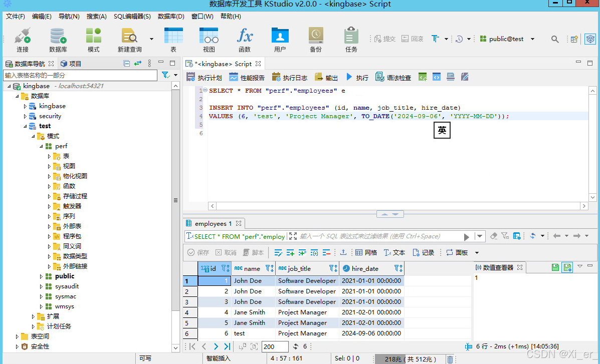Open the SQL编辑器(S) menu
This screenshot has width=600, height=364.
point(132,17)
